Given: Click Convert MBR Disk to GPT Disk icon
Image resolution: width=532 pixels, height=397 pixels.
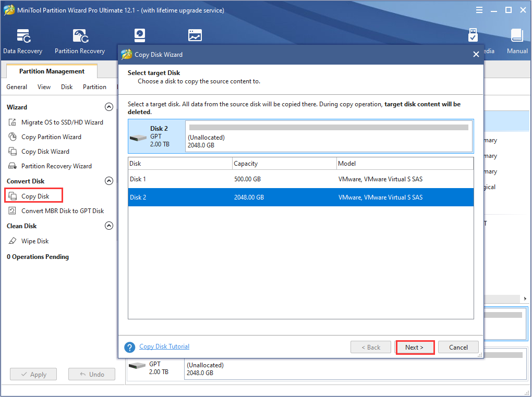Looking at the screenshot, I should click(x=12, y=210).
